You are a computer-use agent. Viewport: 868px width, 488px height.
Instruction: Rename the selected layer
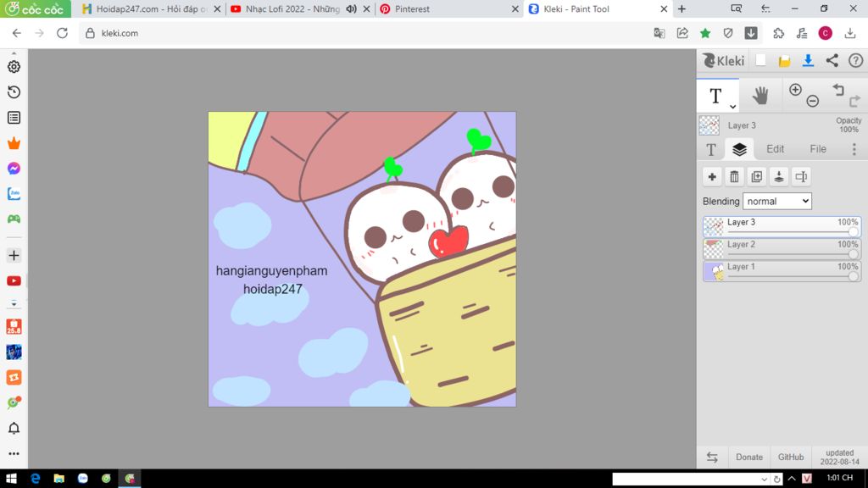801,177
